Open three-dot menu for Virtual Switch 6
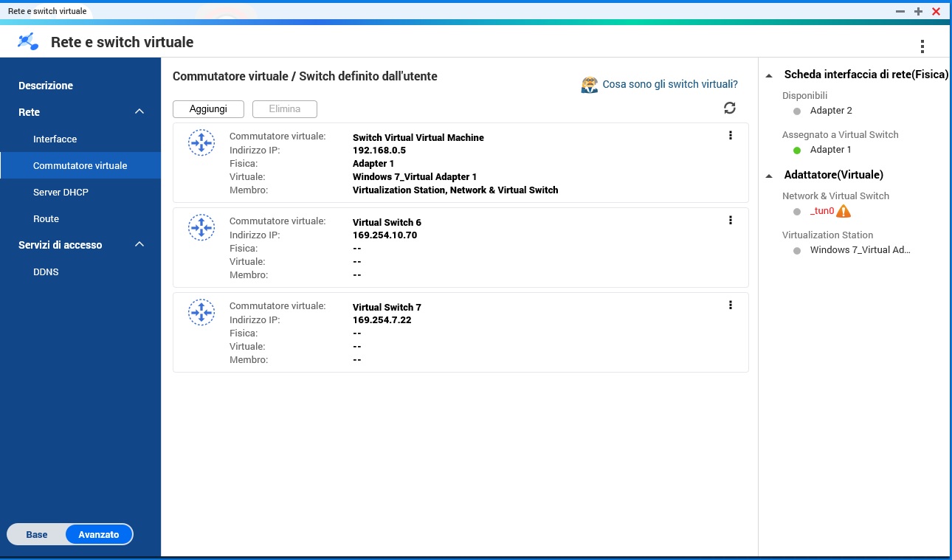This screenshot has height=560, width=952. pyautogui.click(x=730, y=220)
